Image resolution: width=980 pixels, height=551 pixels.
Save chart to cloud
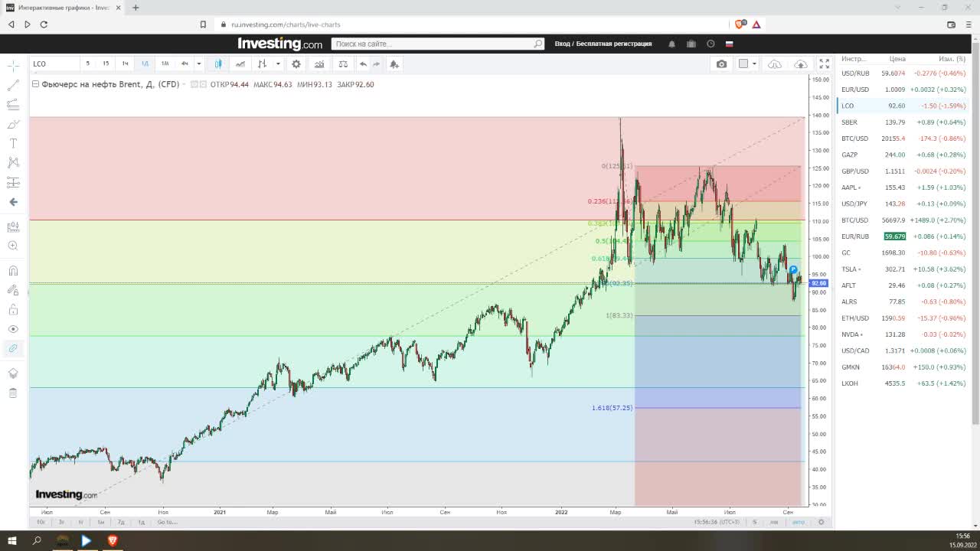[x=801, y=64]
